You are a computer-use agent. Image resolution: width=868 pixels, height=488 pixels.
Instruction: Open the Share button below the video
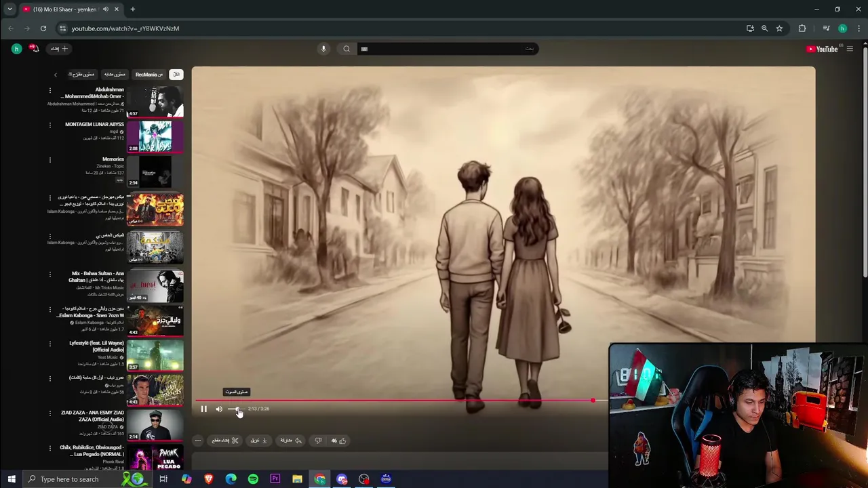tap(291, 441)
